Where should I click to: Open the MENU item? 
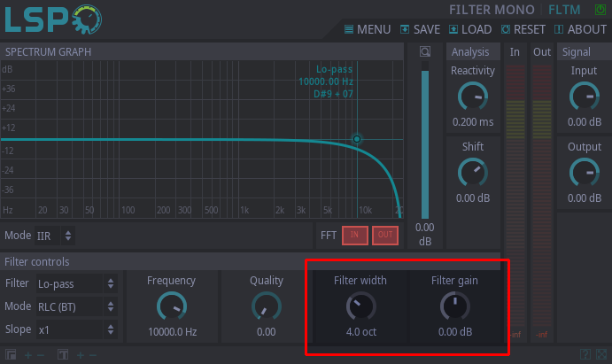point(367,29)
